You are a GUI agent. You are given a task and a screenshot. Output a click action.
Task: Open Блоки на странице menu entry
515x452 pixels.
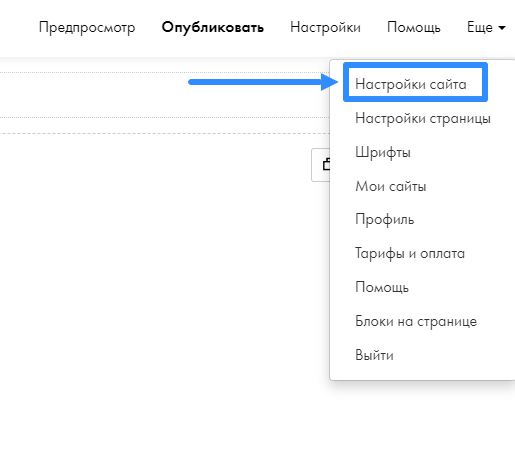point(416,321)
